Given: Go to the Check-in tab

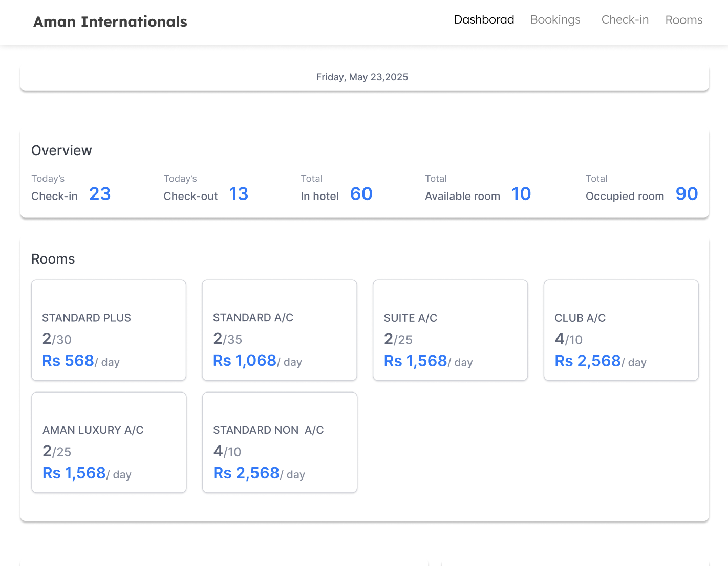Looking at the screenshot, I should pos(625,19).
